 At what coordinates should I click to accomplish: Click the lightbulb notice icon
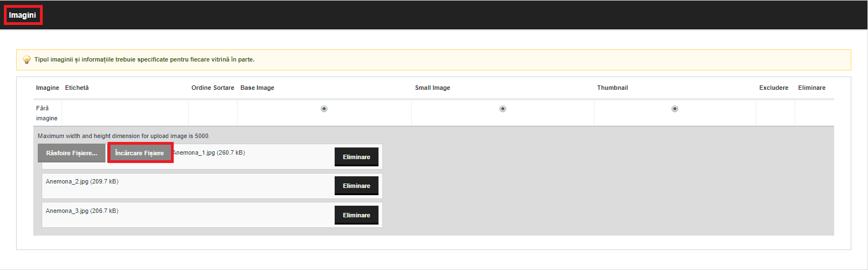(x=26, y=60)
